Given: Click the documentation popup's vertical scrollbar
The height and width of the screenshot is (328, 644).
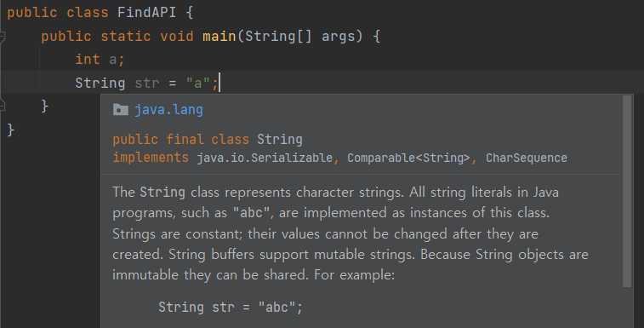Looking at the screenshot, I should click(627, 192).
